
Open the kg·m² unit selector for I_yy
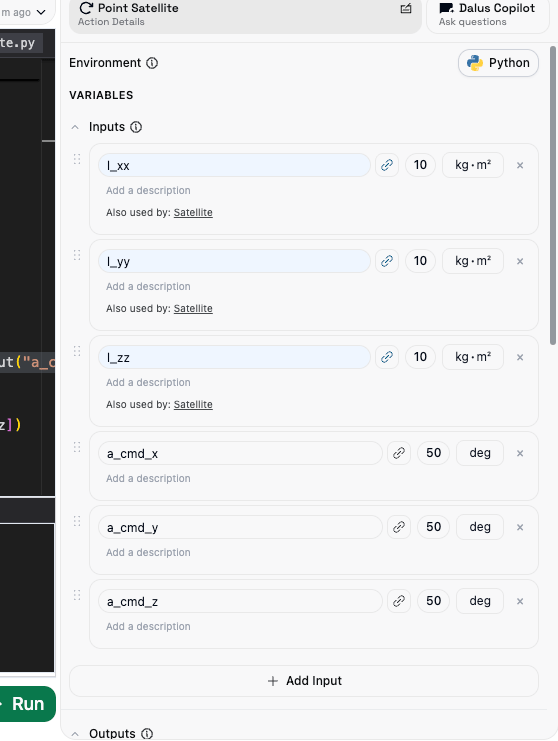pyautogui.click(x=472, y=261)
